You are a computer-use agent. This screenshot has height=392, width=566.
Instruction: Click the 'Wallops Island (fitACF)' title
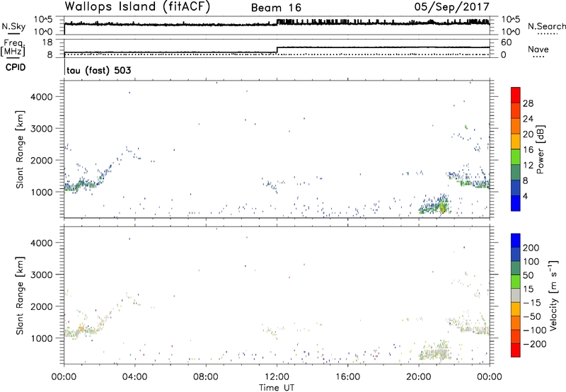coord(137,6)
